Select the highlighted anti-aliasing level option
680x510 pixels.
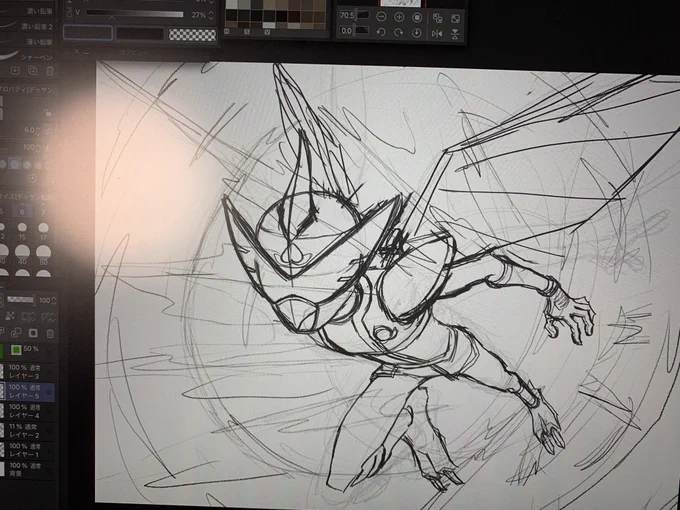click(x=15, y=164)
